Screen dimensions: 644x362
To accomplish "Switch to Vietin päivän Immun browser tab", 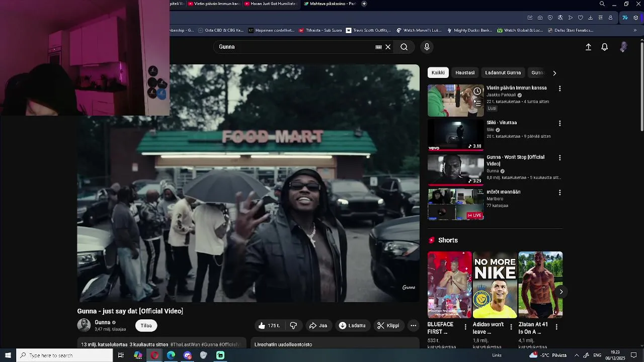I will [x=213, y=4].
